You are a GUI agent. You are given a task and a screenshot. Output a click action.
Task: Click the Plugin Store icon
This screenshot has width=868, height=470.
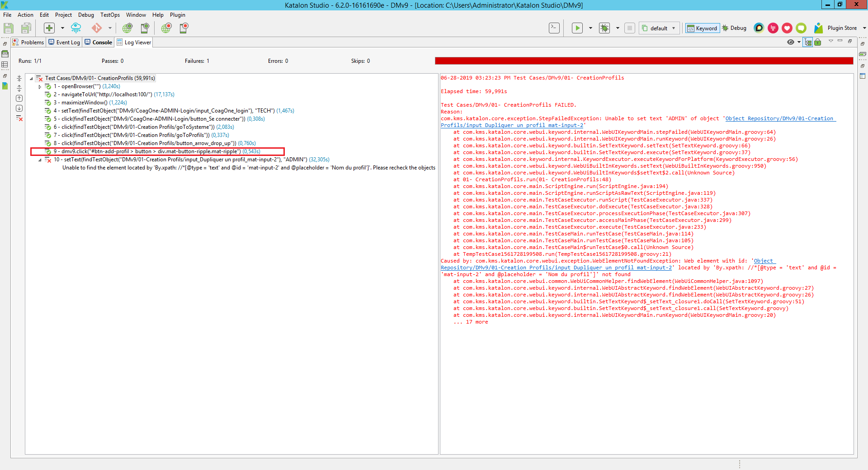tap(818, 28)
